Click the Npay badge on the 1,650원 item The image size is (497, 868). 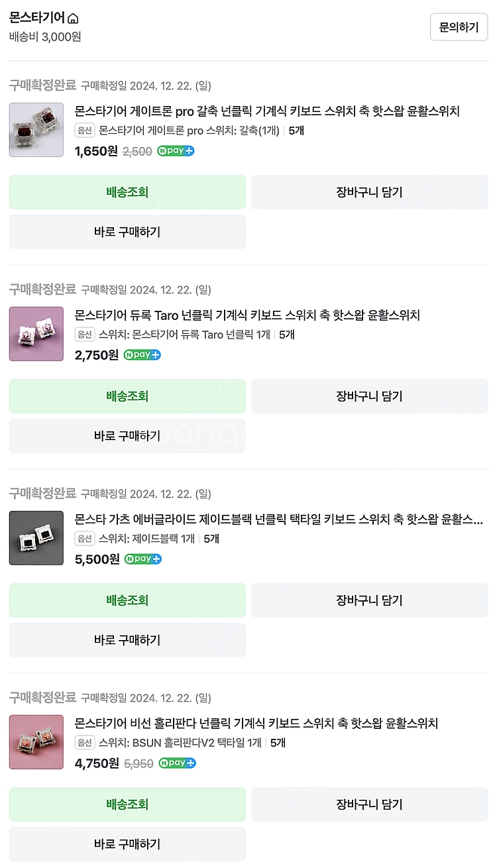pyautogui.click(x=176, y=151)
